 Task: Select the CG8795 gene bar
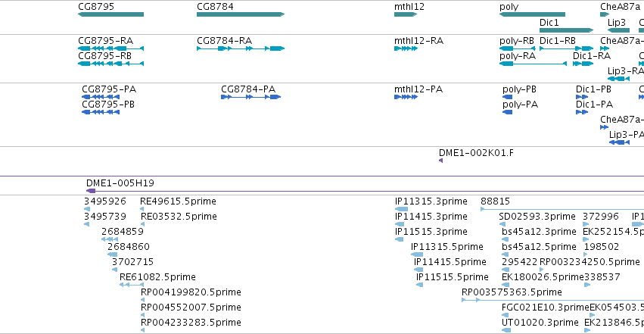[x=111, y=14]
